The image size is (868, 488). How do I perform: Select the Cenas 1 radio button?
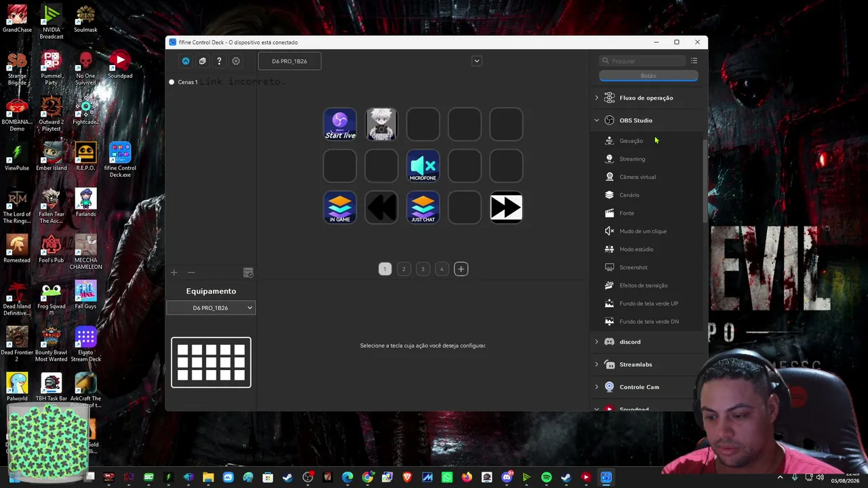point(172,82)
